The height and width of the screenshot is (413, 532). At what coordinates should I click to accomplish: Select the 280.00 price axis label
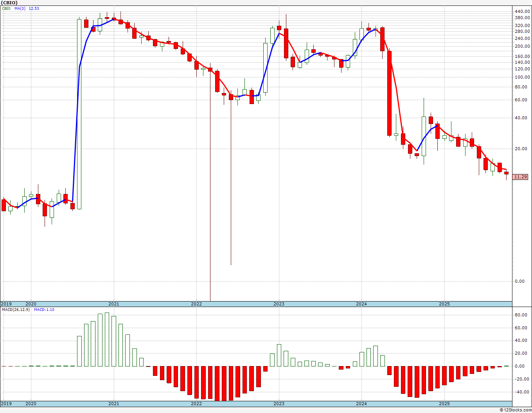point(523,31)
